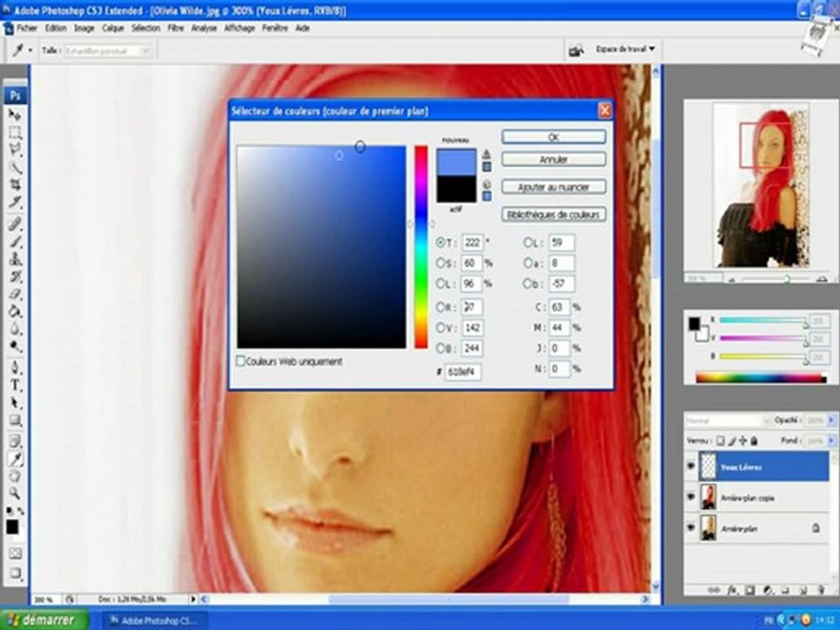Click add layer style fx icon
Image resolution: width=840 pixels, height=630 pixels.
(x=732, y=590)
